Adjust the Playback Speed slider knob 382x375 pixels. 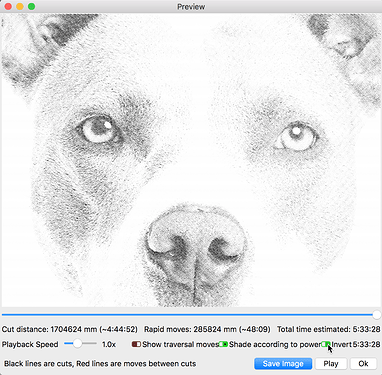tap(77, 344)
